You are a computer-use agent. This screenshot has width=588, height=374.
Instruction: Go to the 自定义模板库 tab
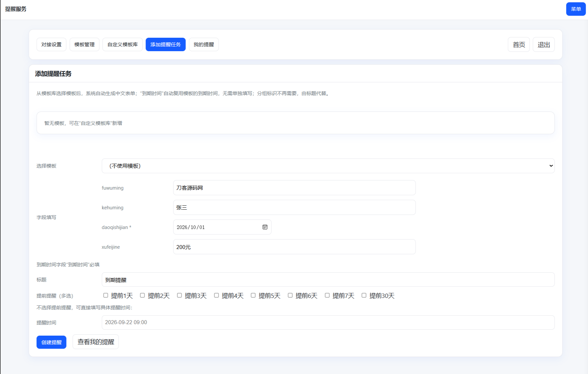click(x=123, y=45)
